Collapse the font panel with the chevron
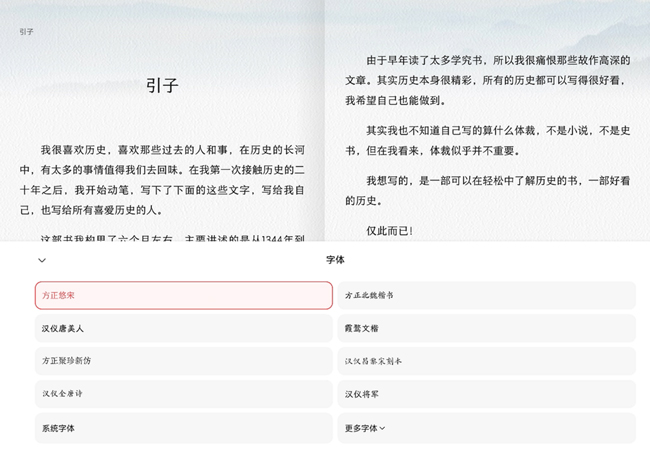 (x=42, y=260)
